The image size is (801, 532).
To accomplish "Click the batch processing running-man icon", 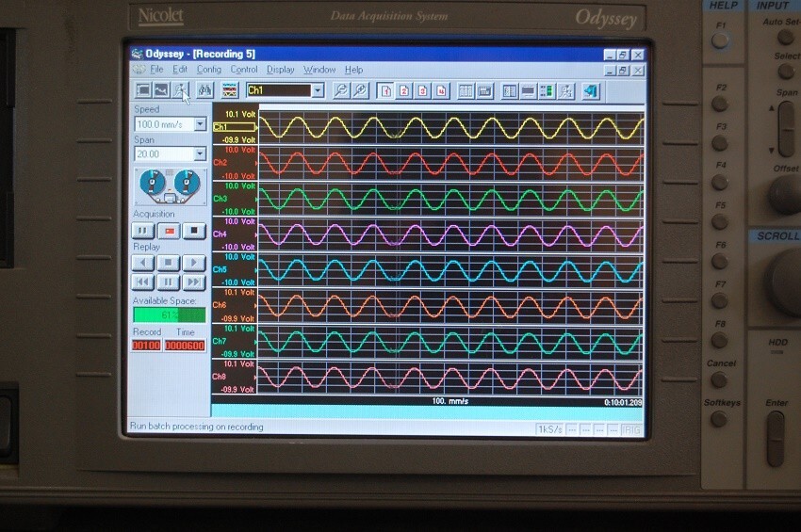I will [x=180, y=91].
